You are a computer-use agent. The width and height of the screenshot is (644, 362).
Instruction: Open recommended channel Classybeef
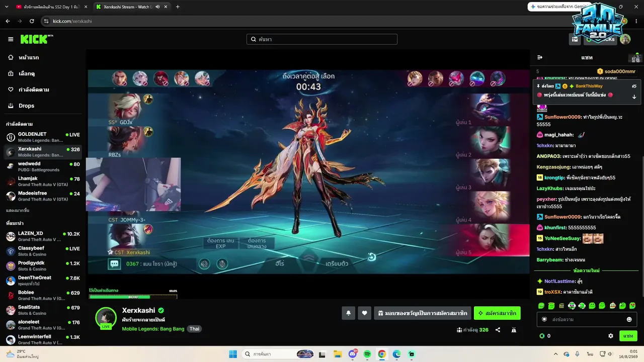(43, 251)
